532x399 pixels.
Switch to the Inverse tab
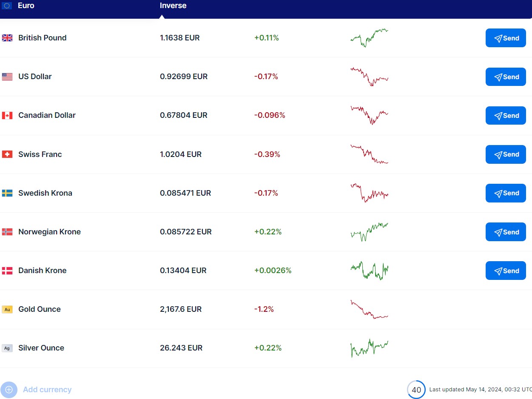point(173,6)
